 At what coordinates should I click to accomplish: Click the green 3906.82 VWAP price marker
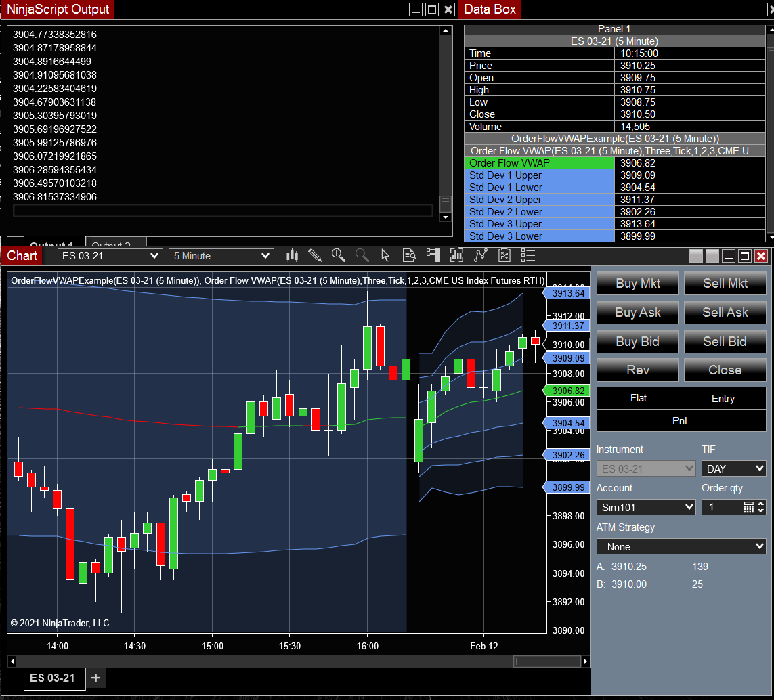point(565,391)
